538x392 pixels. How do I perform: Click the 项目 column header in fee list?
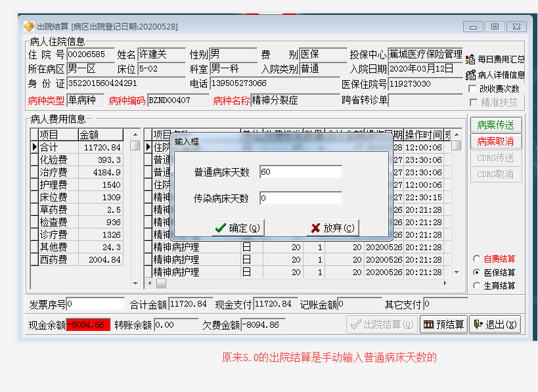[x=58, y=135]
